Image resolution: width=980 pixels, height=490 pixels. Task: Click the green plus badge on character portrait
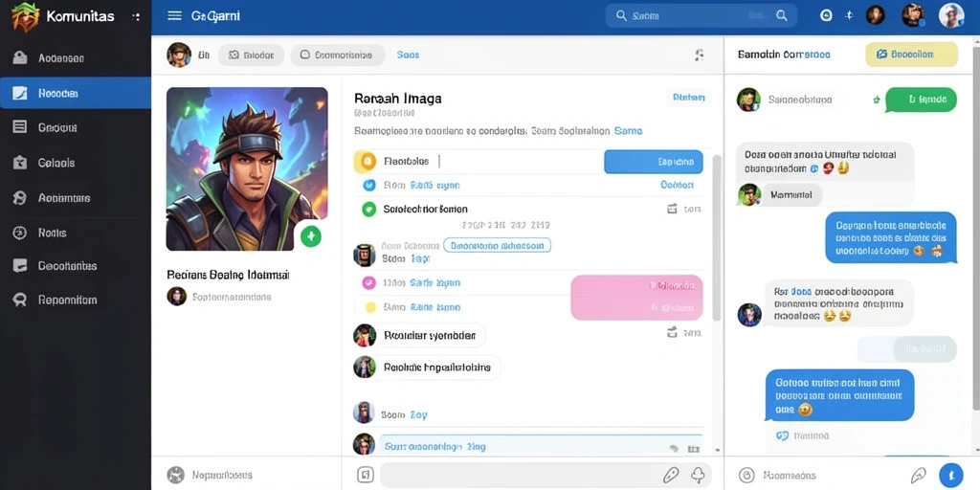tap(311, 235)
